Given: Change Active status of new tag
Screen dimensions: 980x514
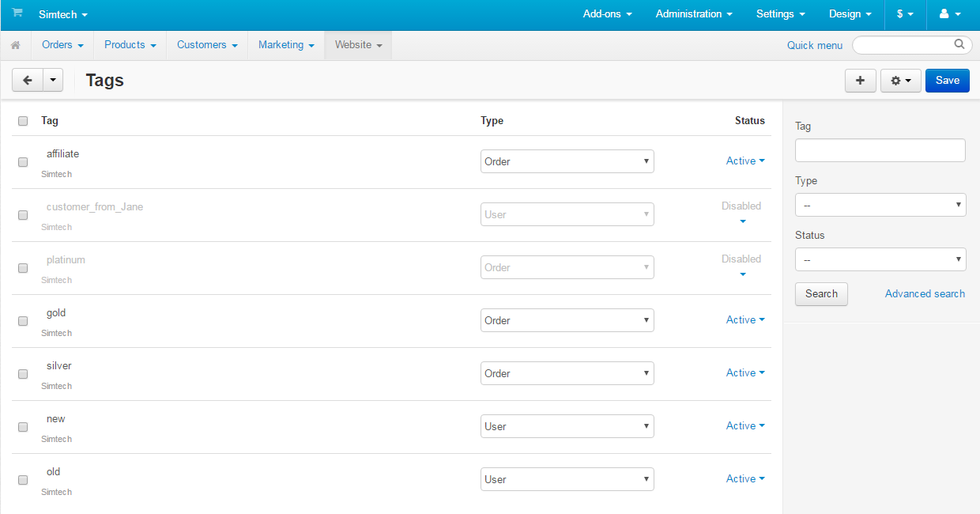Looking at the screenshot, I should [745, 425].
